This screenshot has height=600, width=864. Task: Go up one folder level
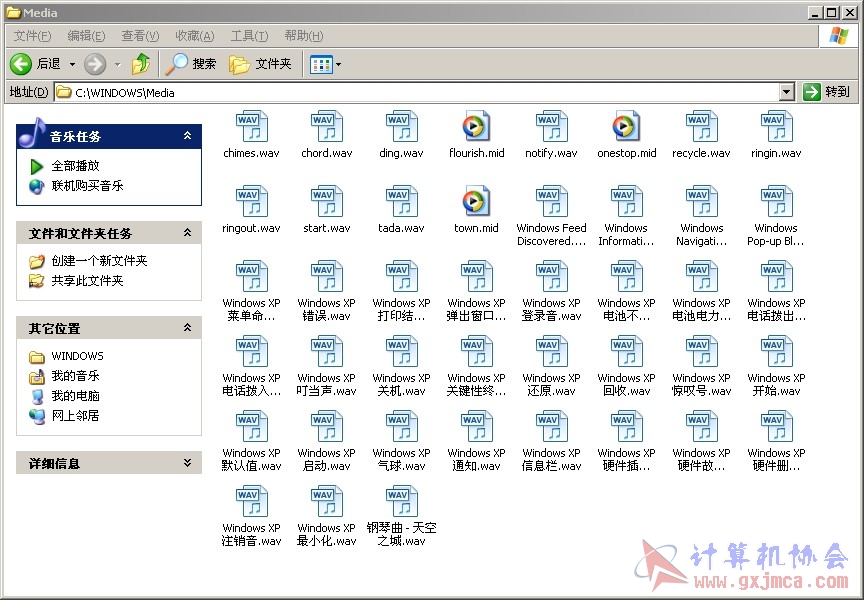(141, 64)
